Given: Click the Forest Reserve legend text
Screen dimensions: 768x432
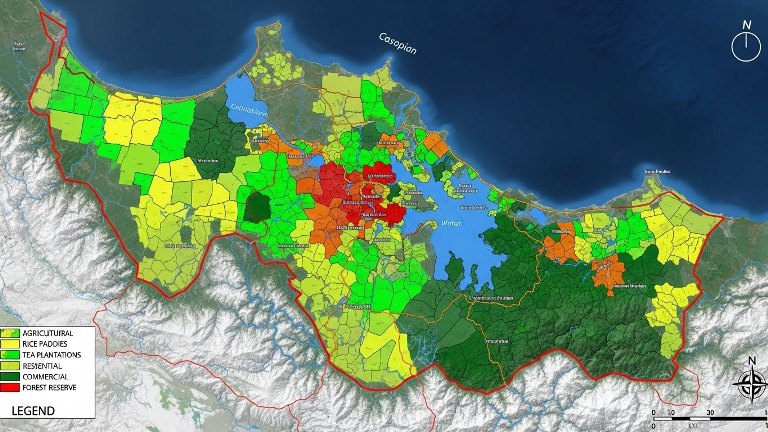Looking at the screenshot, I should (x=52, y=389).
